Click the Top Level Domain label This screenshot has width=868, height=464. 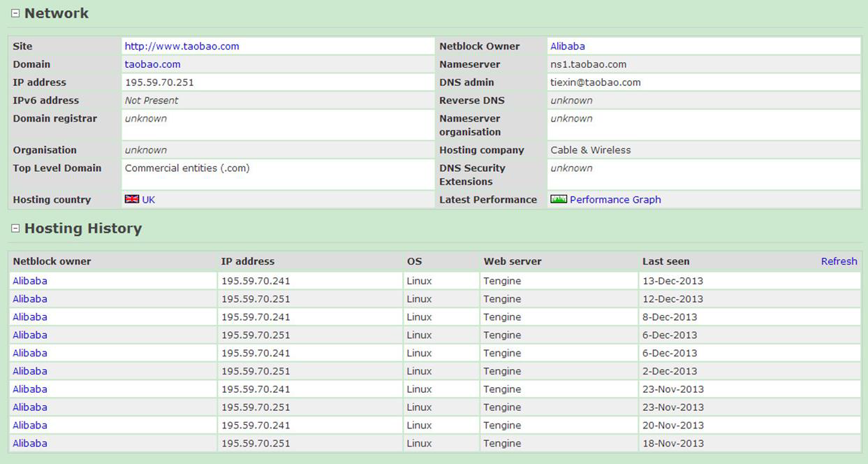click(x=57, y=168)
